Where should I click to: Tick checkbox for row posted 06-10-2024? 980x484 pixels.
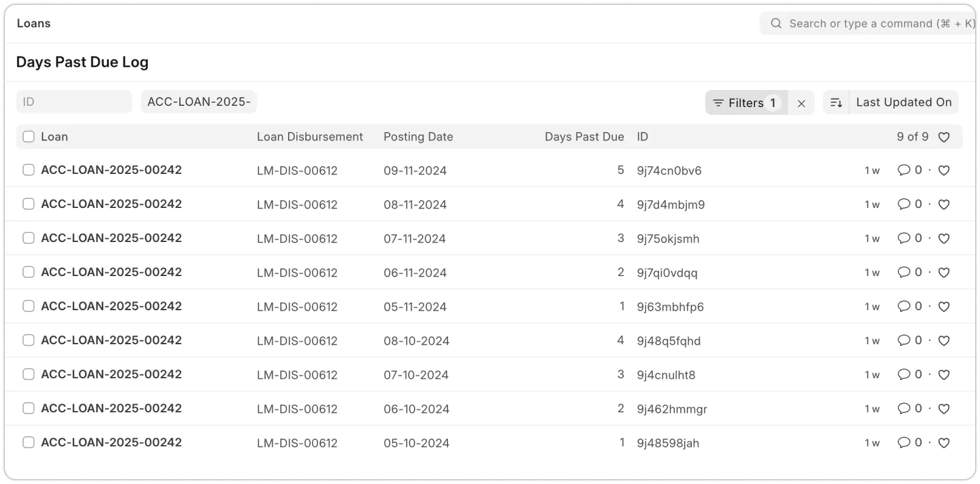(x=29, y=409)
